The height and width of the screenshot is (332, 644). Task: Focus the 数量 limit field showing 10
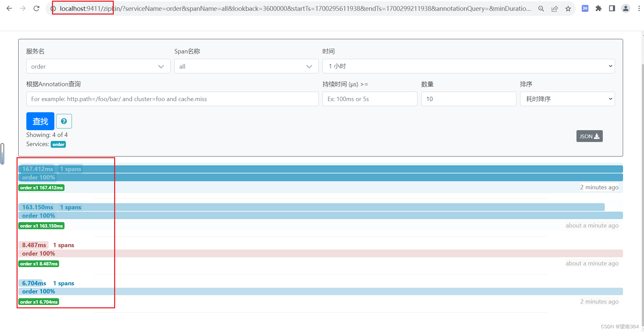point(469,99)
